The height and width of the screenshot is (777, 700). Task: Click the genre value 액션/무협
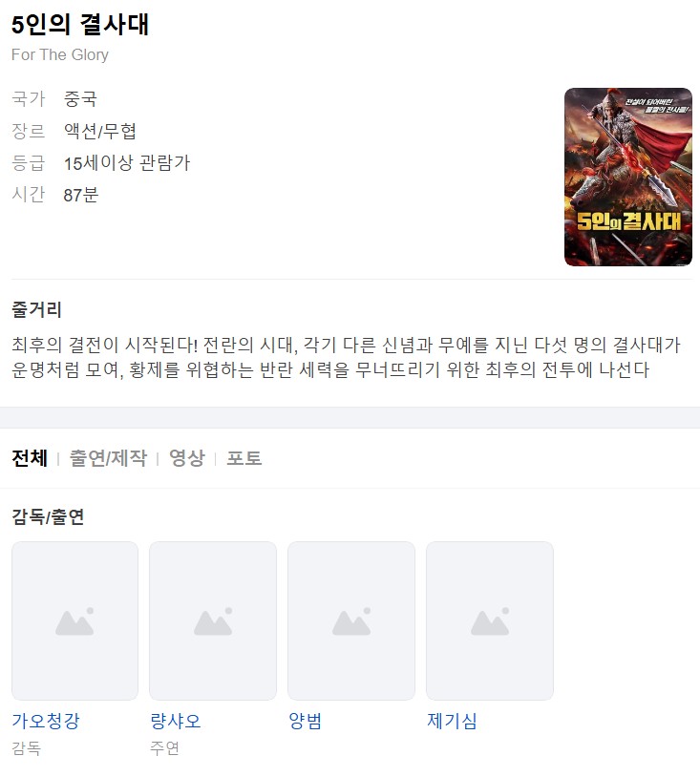pos(99,131)
